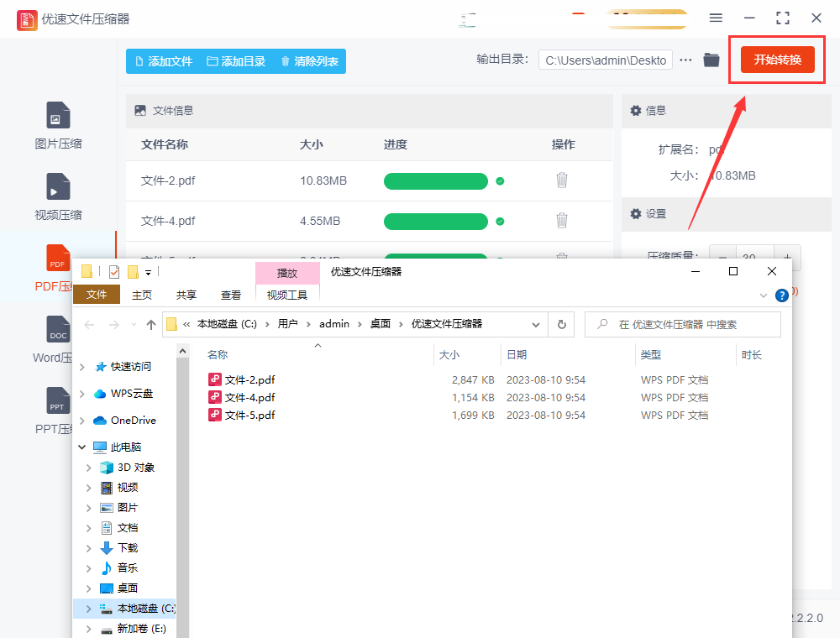Go up one folder level in Explorer
This screenshot has height=638, width=840.
point(151,324)
